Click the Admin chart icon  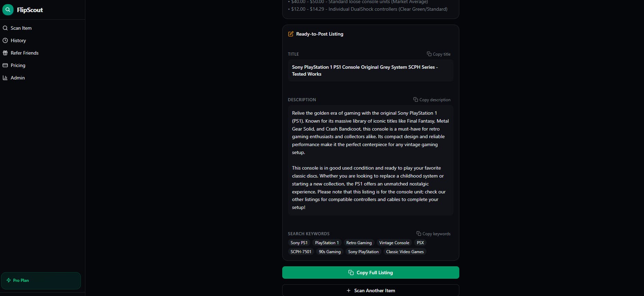(x=5, y=78)
